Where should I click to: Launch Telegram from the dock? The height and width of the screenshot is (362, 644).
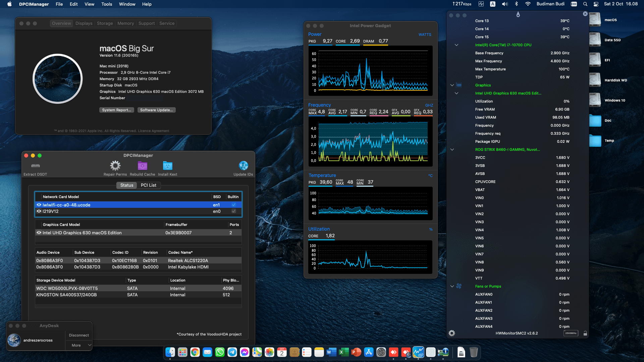tap(232, 352)
